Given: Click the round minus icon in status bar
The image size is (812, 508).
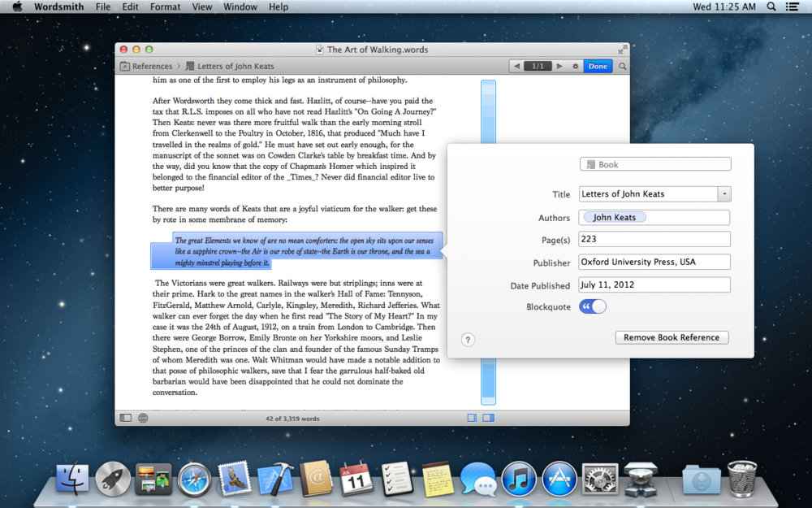Looking at the screenshot, I should pos(143,418).
